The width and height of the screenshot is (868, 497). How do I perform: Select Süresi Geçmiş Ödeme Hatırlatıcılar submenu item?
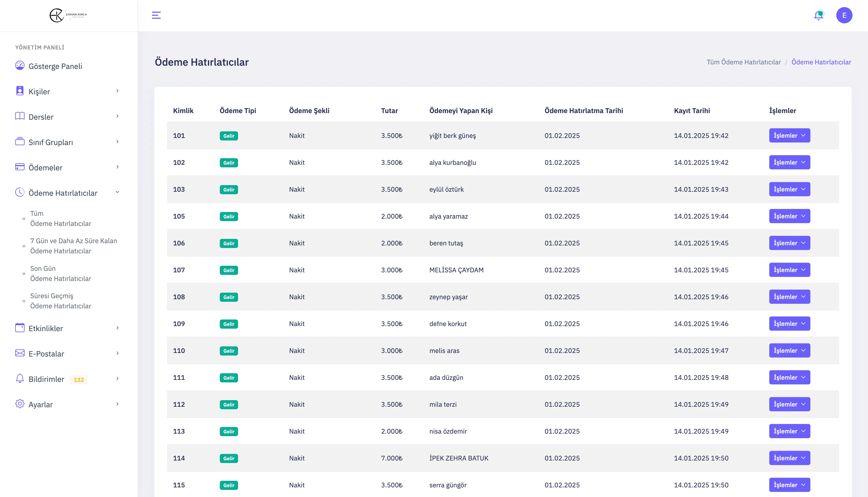[x=60, y=301]
